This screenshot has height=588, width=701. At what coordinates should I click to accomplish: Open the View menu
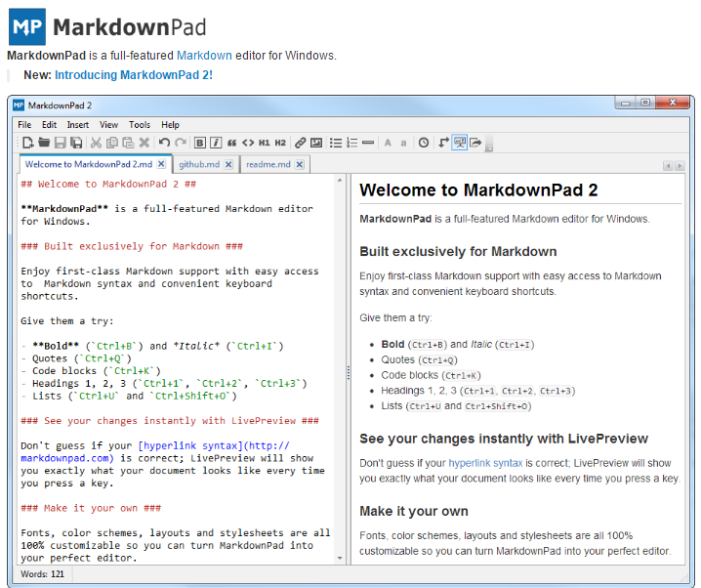point(108,125)
